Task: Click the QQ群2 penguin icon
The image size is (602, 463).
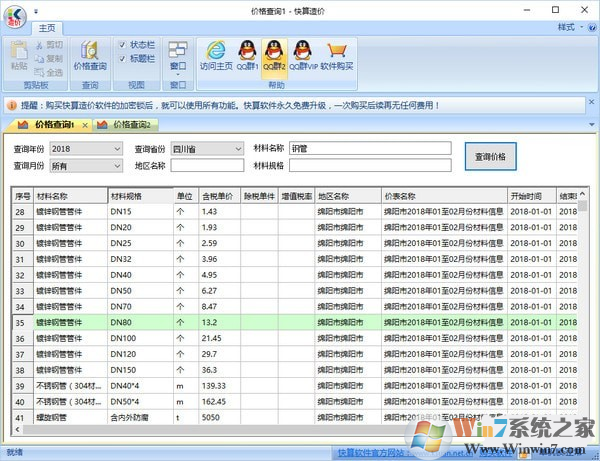Action: 274,55
